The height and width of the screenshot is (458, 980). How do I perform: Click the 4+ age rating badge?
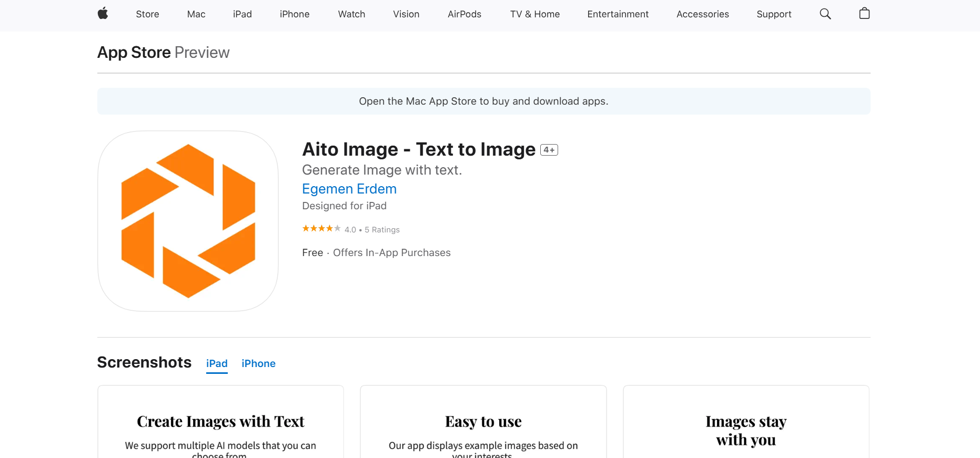click(549, 150)
